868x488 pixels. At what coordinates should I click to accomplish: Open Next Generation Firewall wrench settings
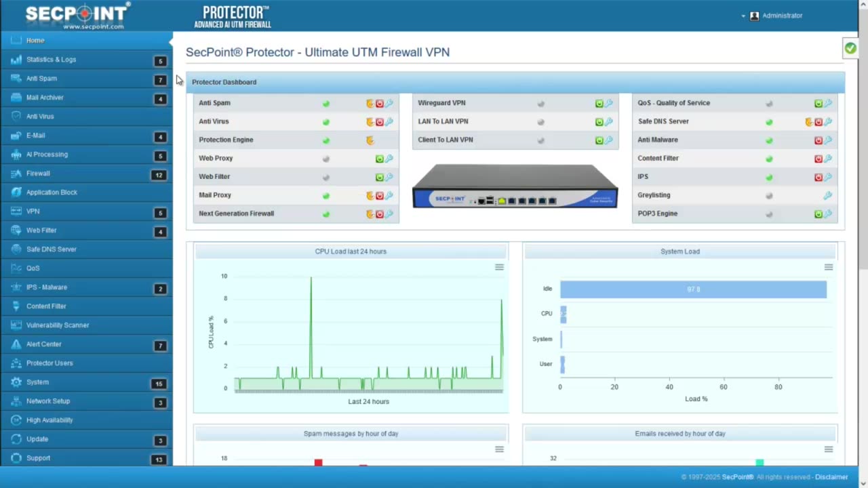tap(389, 213)
